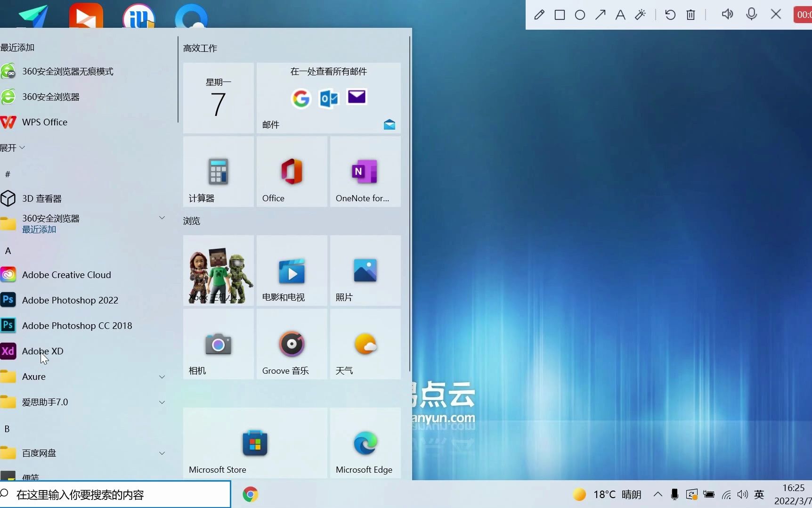812x508 pixels.
Task: Open the 邮件 mail tile
Action: tap(329, 98)
